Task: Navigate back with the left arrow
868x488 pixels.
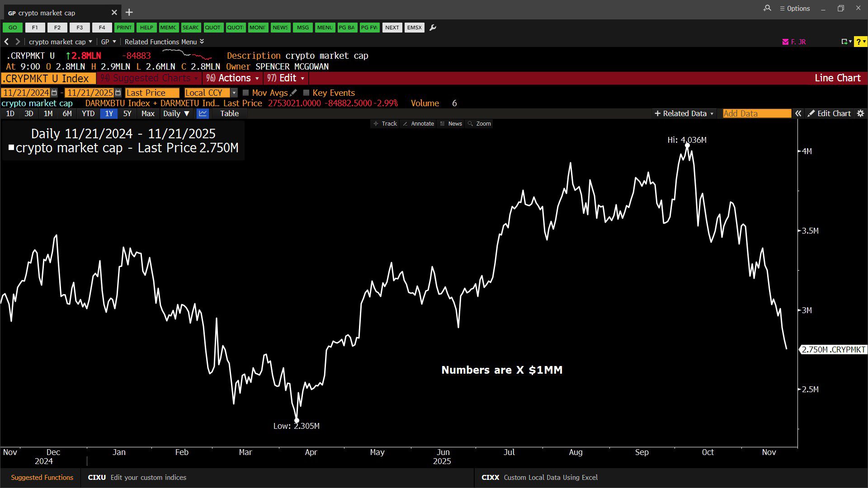Action: coord(6,42)
